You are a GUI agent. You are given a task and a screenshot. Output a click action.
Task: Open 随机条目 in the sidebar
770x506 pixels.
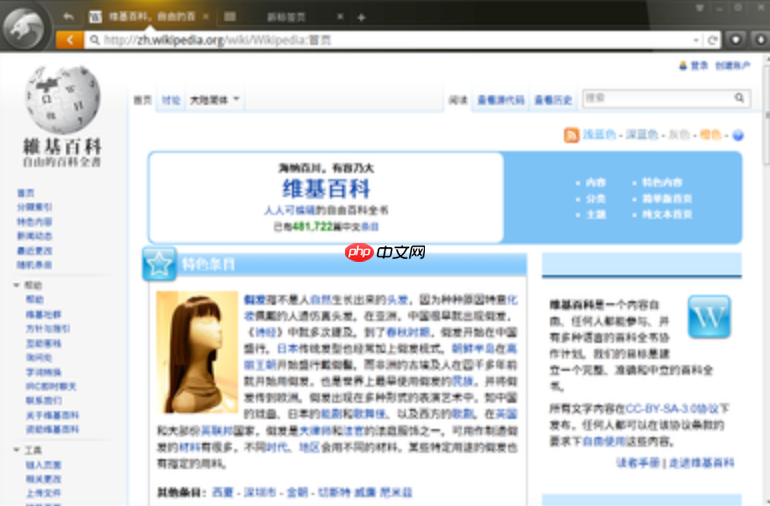(x=34, y=265)
